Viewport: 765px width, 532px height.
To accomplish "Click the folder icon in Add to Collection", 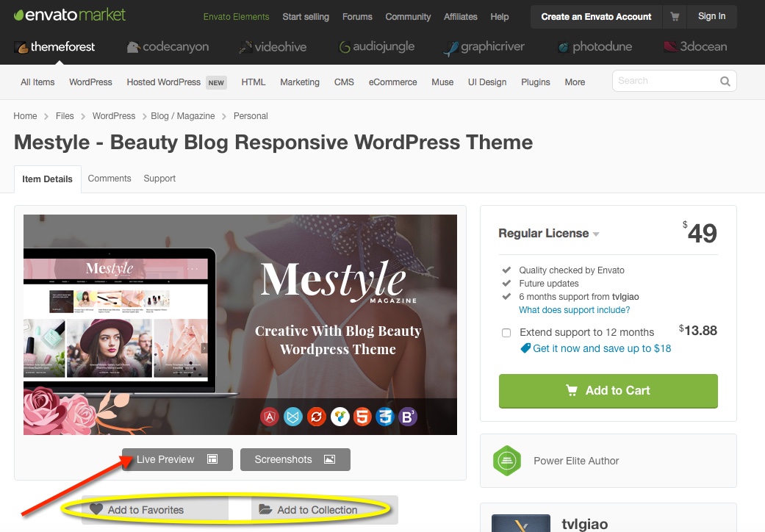I will coord(265,509).
